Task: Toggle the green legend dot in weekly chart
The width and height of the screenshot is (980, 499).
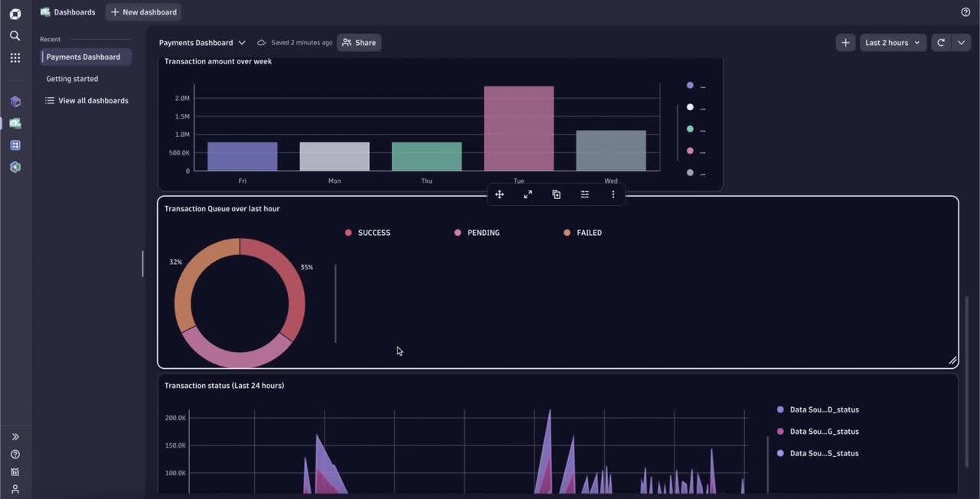Action: (690, 129)
